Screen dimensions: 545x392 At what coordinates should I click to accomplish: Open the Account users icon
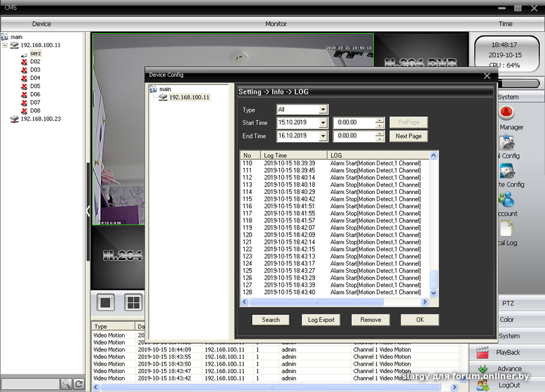pos(506,200)
